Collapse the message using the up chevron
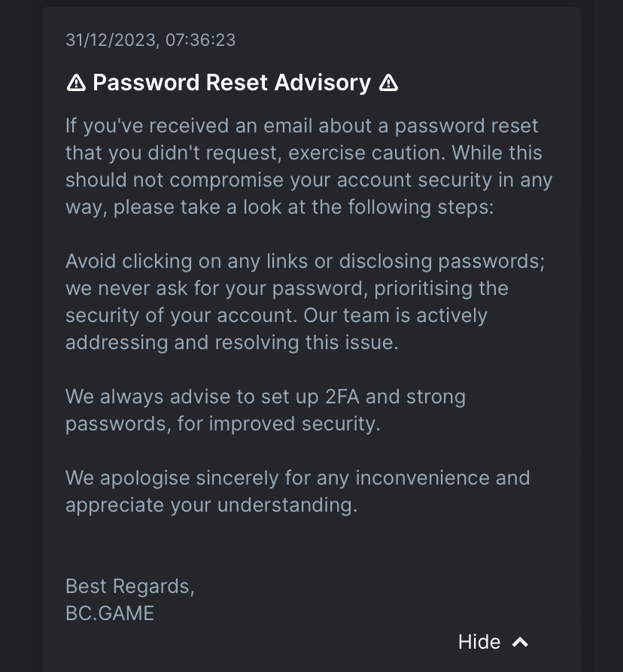This screenshot has height=672, width=623. [520, 642]
